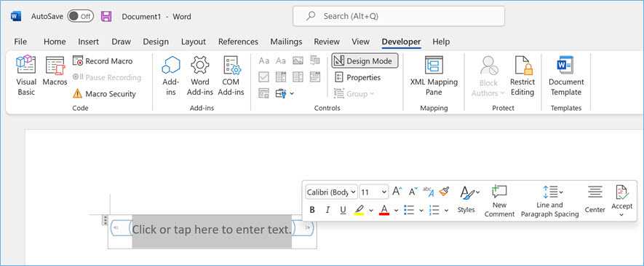Insert a Combo Box content control

click(280, 77)
